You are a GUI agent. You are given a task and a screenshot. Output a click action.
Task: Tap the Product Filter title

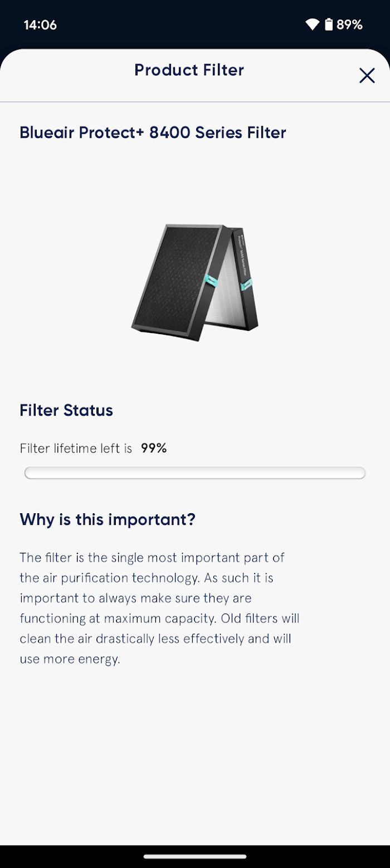tap(189, 70)
